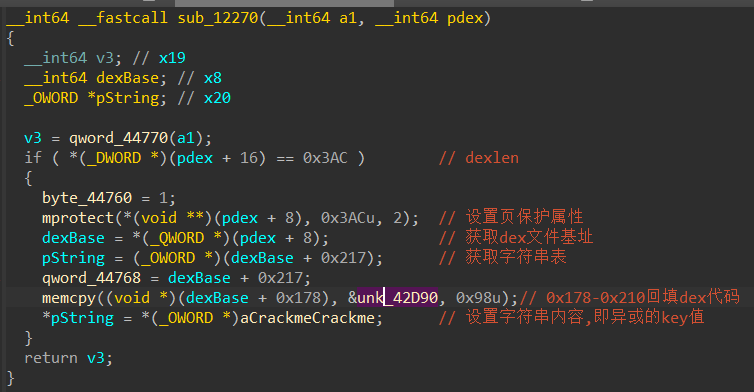Click the 获取字符串表 comment

tap(515, 257)
